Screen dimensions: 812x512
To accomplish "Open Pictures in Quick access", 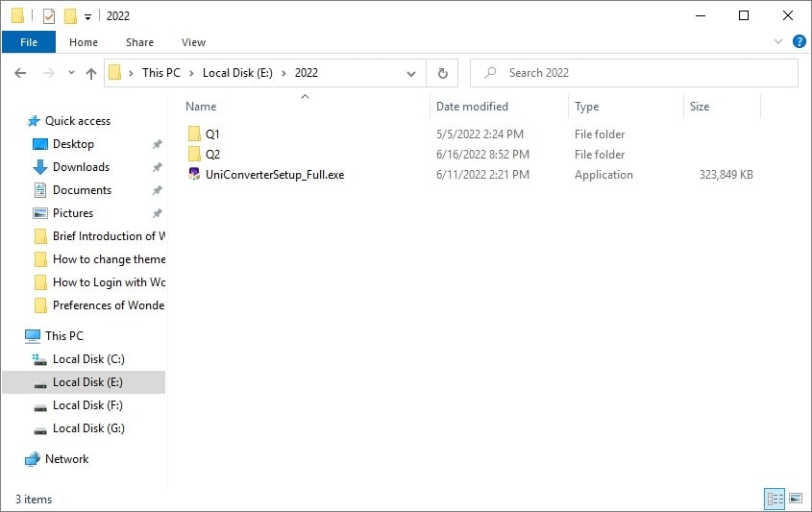I will (73, 212).
